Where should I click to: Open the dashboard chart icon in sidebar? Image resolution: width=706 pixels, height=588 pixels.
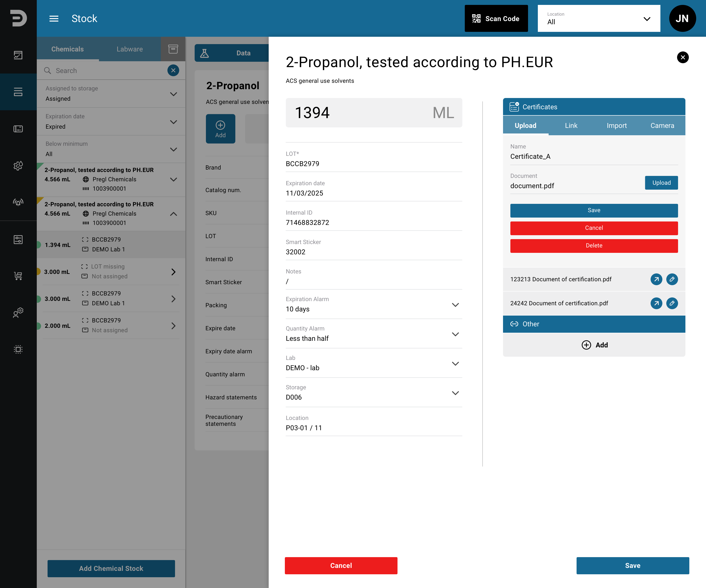[18, 55]
